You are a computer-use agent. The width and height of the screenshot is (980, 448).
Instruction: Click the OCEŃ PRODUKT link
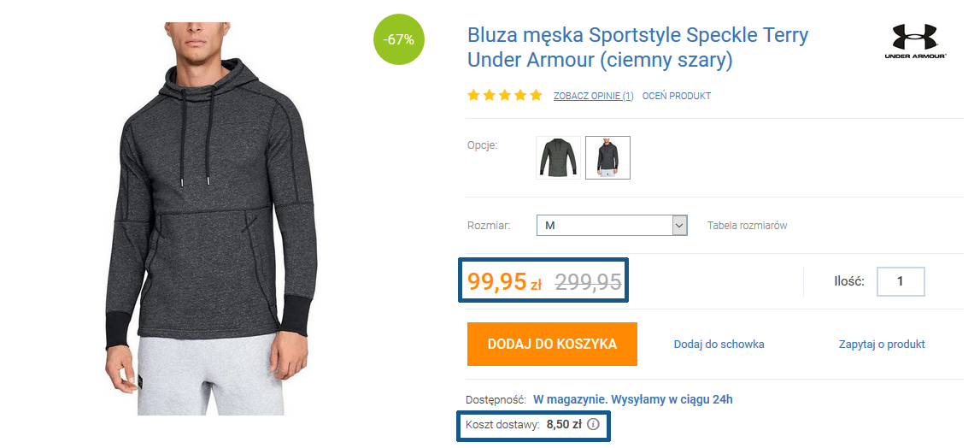(x=676, y=96)
